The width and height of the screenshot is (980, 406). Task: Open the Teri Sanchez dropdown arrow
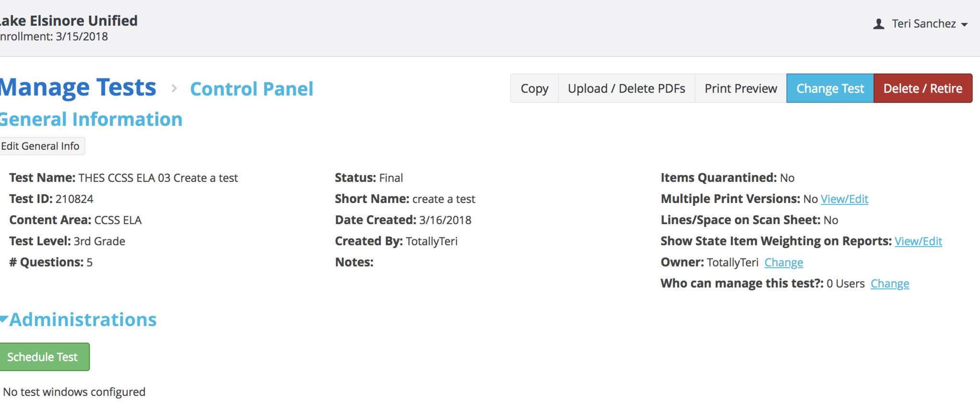coord(964,24)
